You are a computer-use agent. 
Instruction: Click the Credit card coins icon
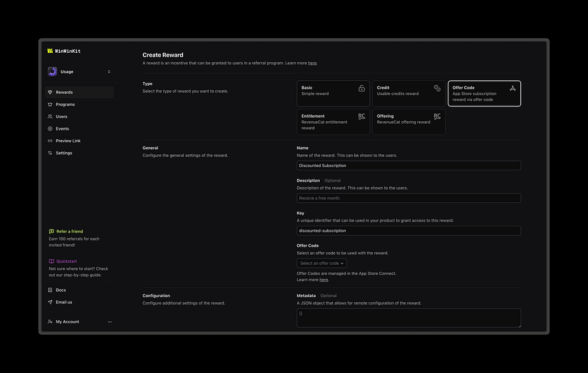tap(437, 88)
